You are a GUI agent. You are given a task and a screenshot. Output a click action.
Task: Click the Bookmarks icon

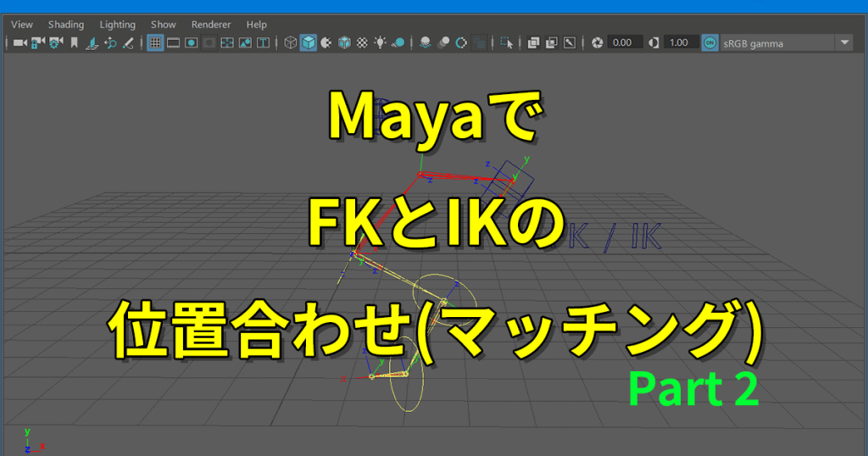coord(75,42)
